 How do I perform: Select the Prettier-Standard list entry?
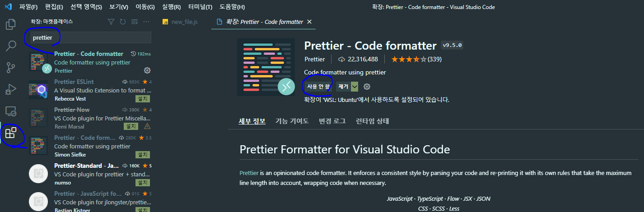[x=89, y=174]
